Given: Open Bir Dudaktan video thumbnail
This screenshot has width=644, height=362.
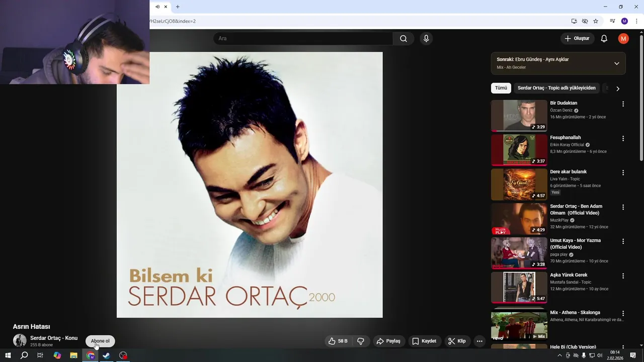Looking at the screenshot, I should (x=519, y=116).
